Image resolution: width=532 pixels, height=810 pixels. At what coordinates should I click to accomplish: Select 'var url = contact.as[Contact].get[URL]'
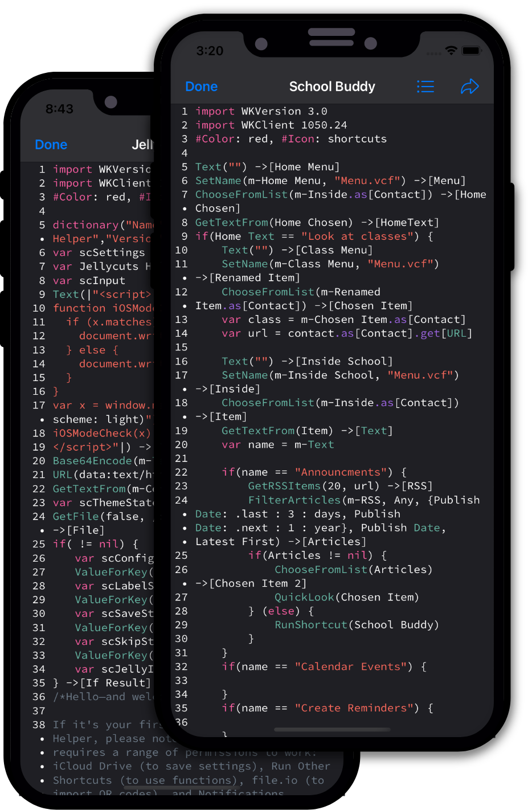coord(347,333)
